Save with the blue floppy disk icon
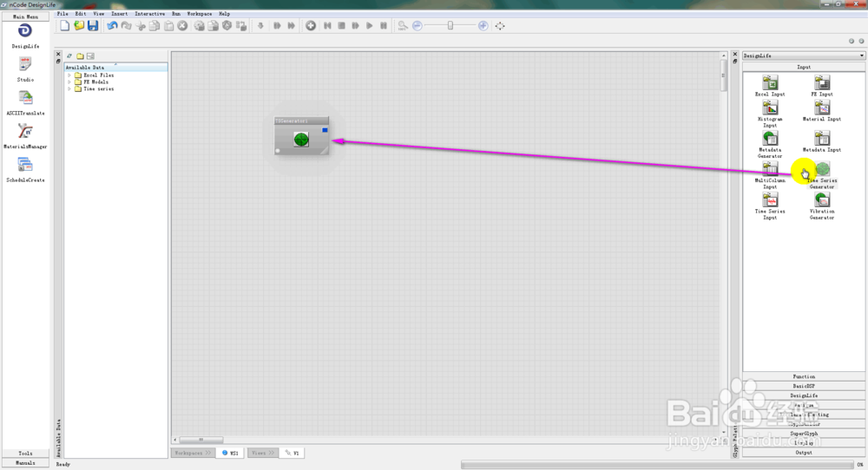 click(93, 25)
